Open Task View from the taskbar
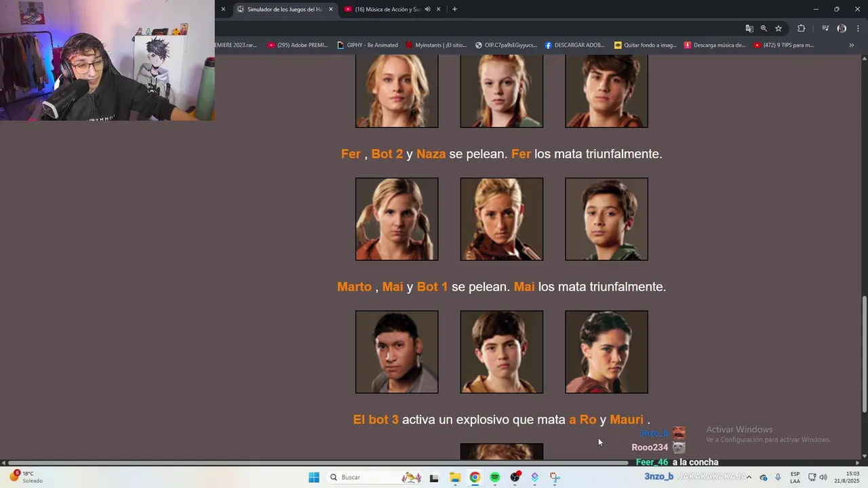Viewport: 868px width, 488px height. 434,477
